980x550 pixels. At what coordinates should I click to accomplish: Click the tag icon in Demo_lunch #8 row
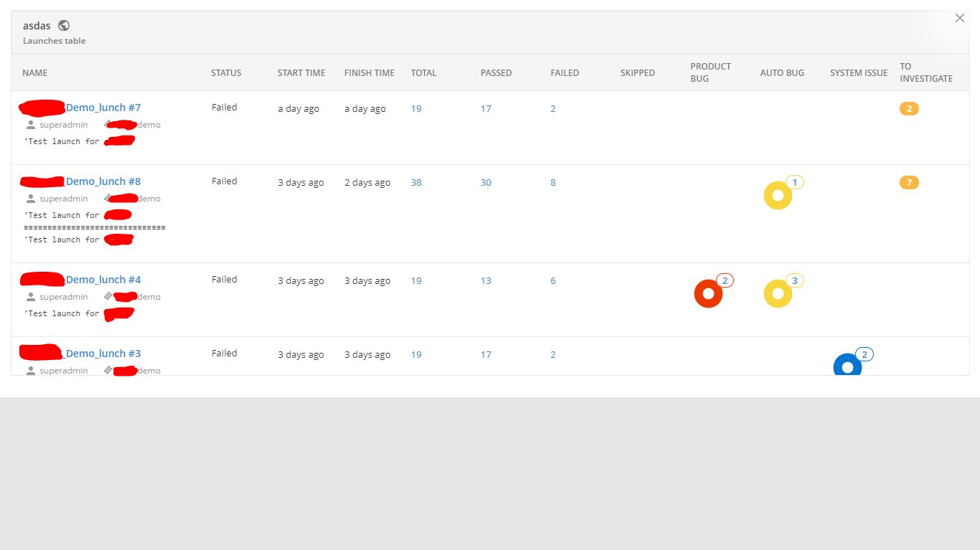pyautogui.click(x=108, y=198)
